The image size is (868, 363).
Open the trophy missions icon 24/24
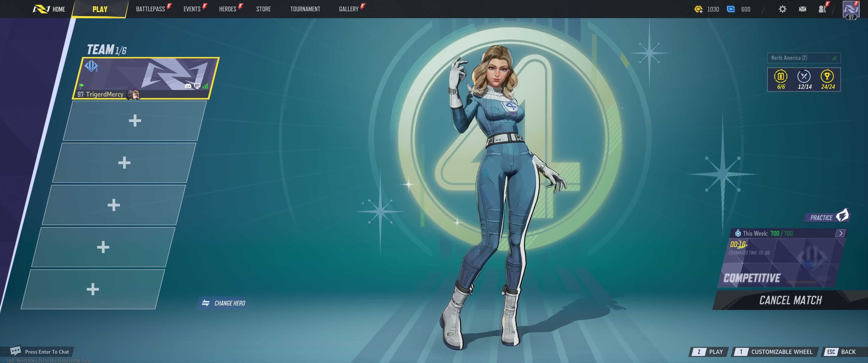click(827, 76)
